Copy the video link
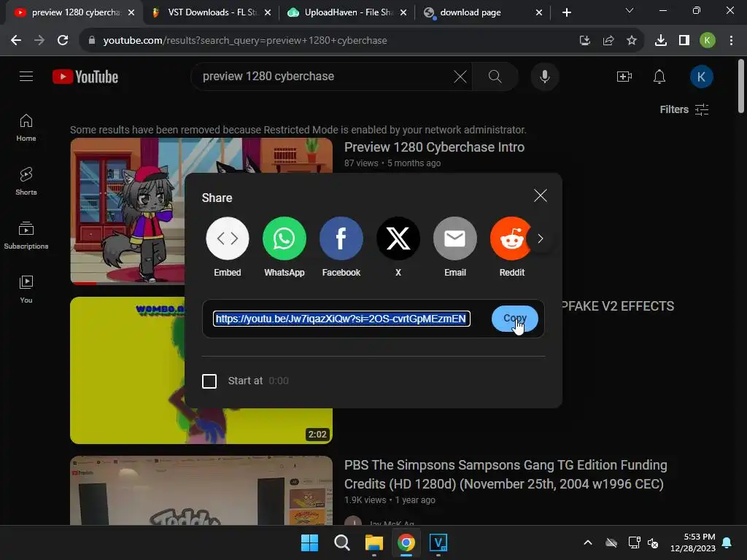 (x=515, y=318)
